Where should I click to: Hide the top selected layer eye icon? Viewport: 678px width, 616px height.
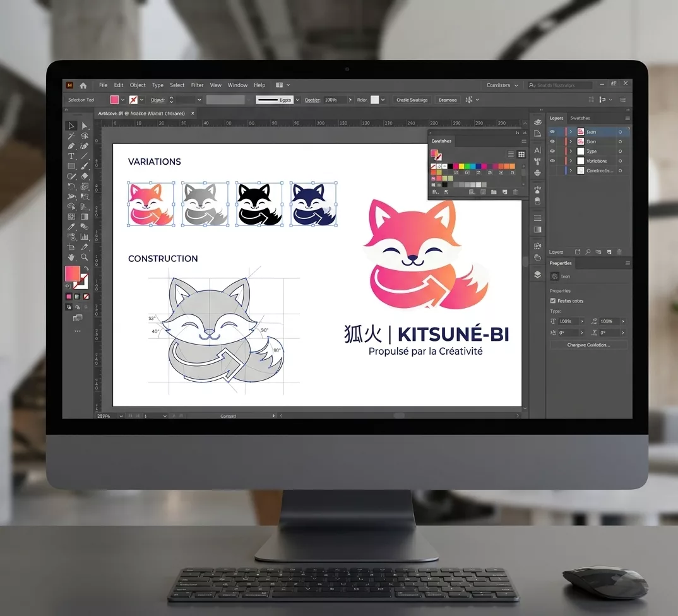552,131
